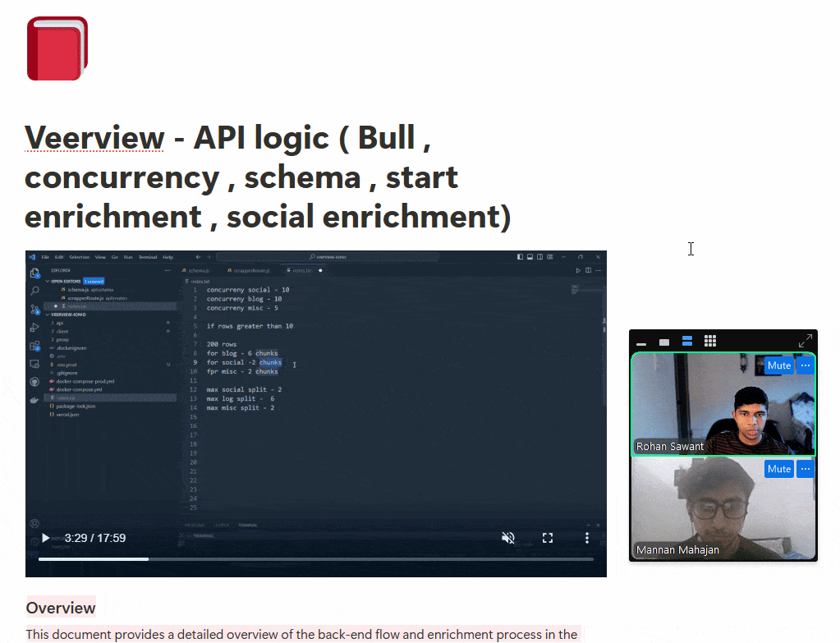Image resolution: width=840 pixels, height=643 pixels.
Task: Open editor more actions ellipsis in VS Code
Action: click(x=598, y=271)
